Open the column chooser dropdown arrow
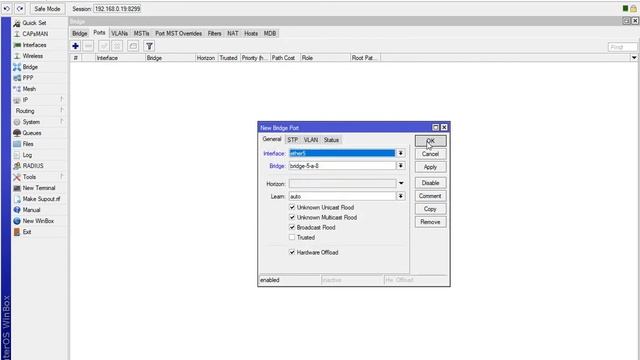 (x=634, y=58)
